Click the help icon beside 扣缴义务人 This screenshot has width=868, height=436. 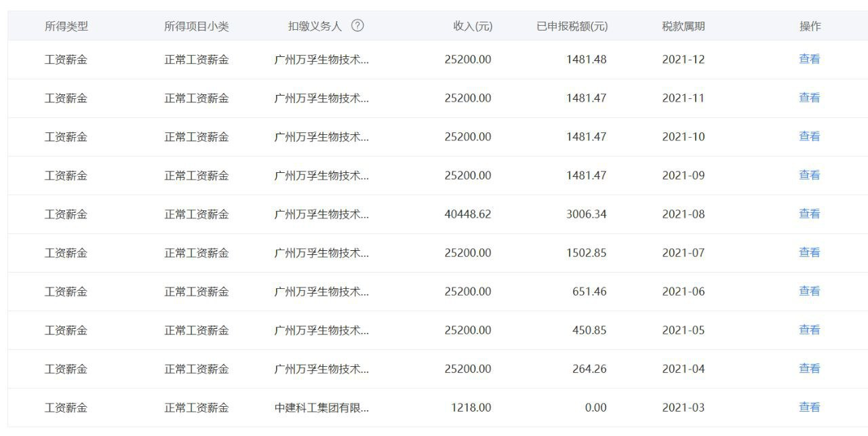pyautogui.click(x=357, y=26)
